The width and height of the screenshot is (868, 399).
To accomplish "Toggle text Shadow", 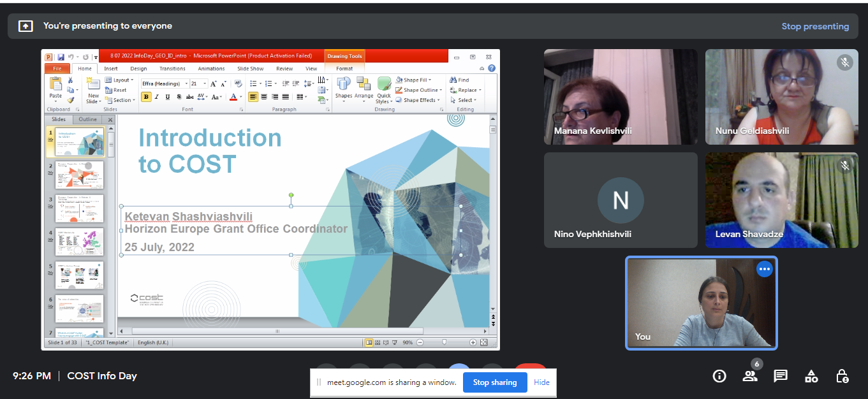I will (x=179, y=97).
